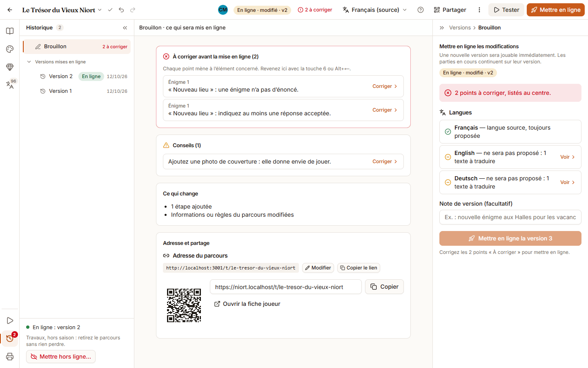
Task: Click the 2 à corriger badge in header
Action: [x=315, y=10]
